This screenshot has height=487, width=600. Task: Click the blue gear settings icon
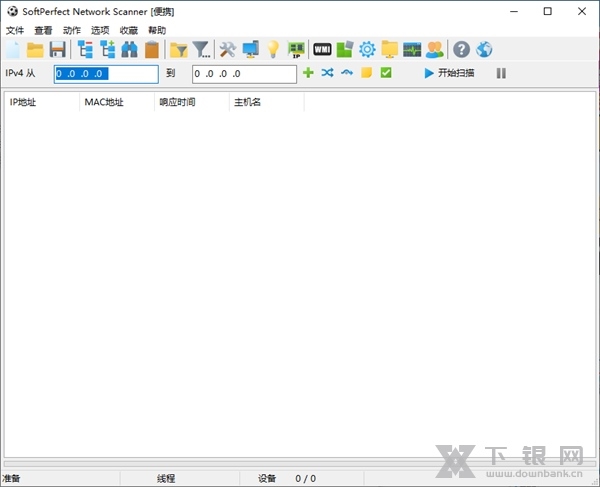point(367,49)
